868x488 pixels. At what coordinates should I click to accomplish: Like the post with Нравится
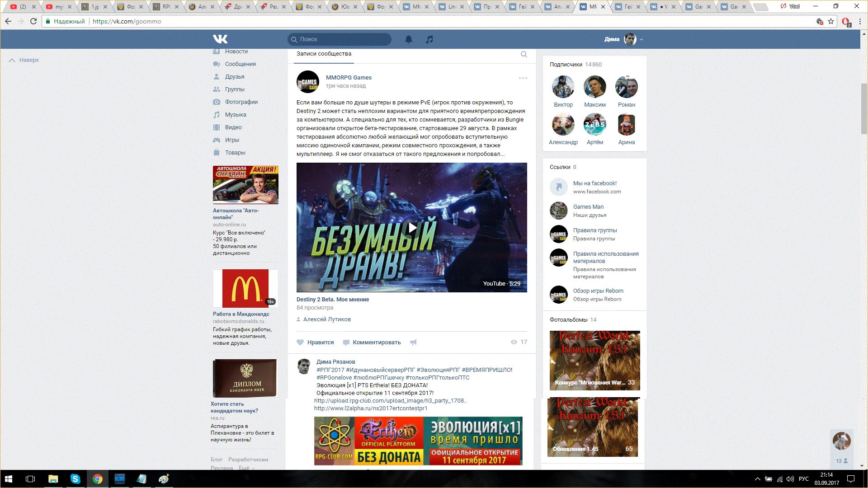315,343
